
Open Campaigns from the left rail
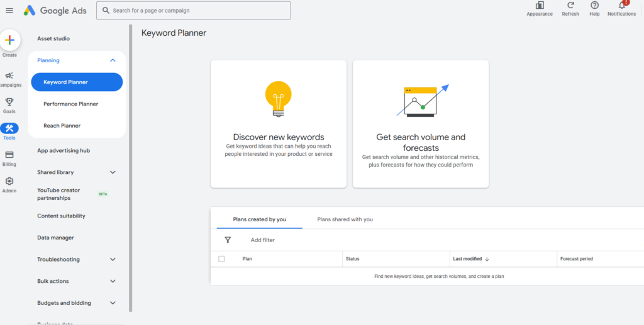tap(9, 75)
